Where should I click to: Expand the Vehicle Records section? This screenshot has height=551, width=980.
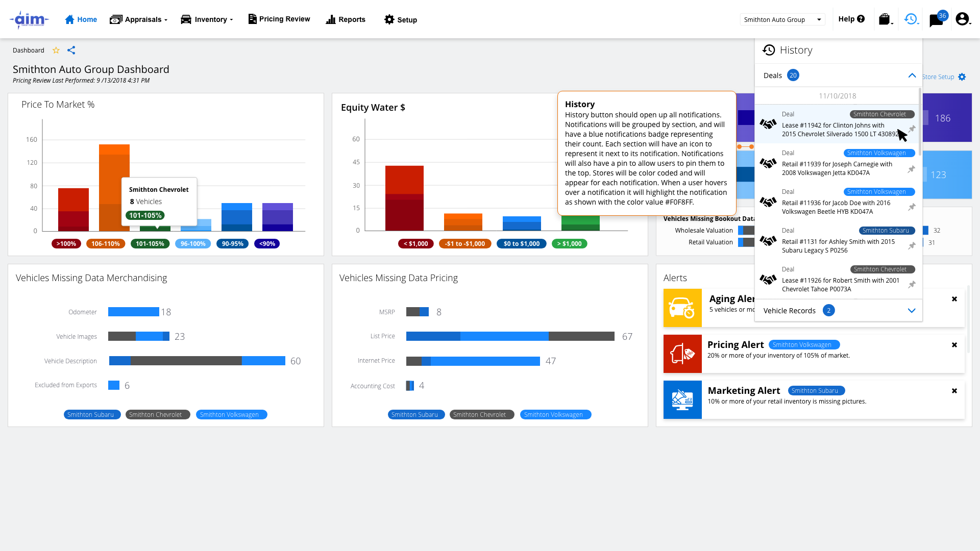pyautogui.click(x=912, y=311)
